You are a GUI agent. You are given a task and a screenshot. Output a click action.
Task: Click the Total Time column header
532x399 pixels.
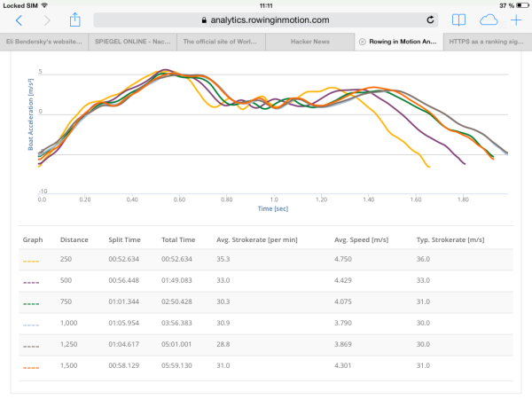click(178, 240)
